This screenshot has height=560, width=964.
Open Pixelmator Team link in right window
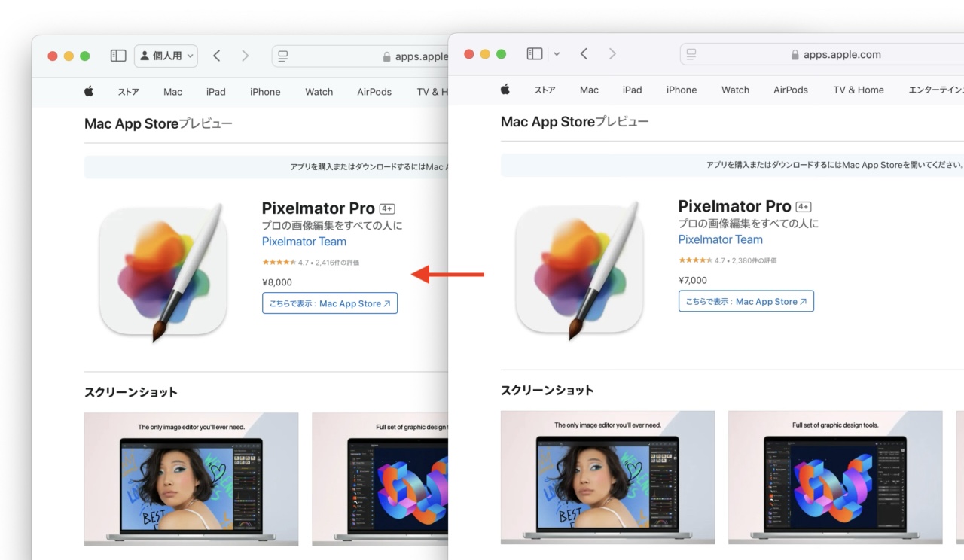click(x=721, y=239)
